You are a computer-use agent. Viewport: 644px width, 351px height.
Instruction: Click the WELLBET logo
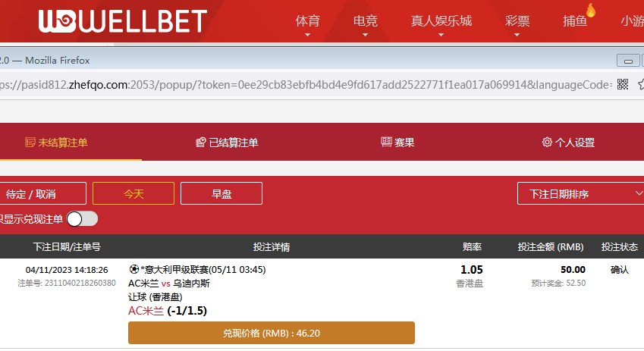pos(123,21)
